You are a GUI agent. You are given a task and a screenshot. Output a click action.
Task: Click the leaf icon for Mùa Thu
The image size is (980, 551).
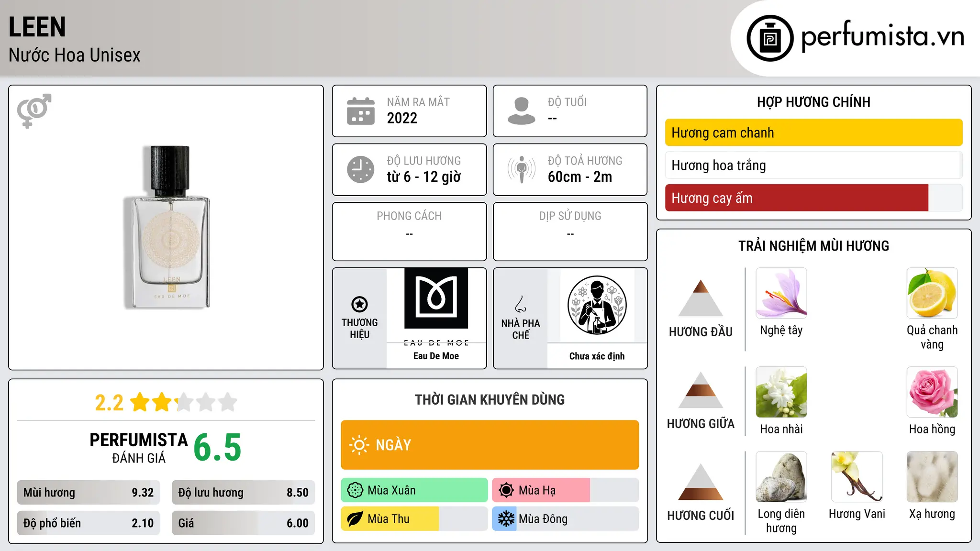[355, 519]
